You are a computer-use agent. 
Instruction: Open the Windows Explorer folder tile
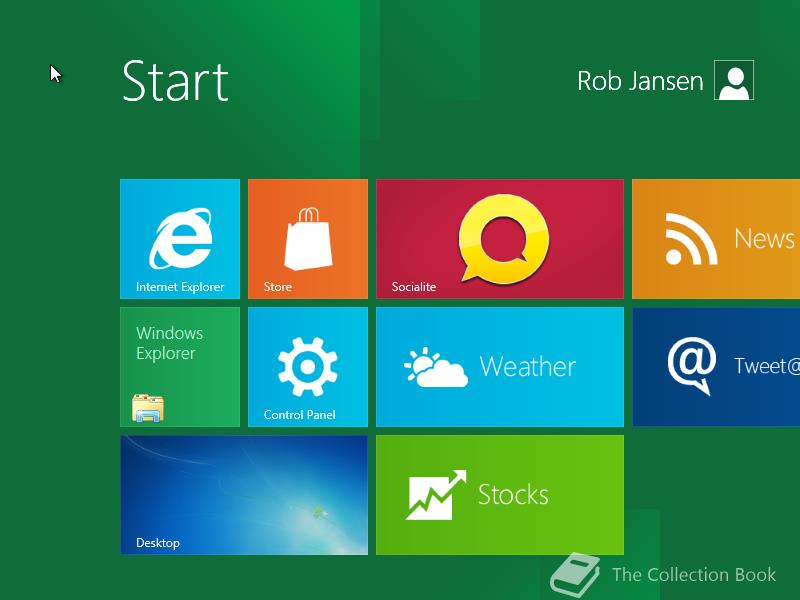[180, 367]
